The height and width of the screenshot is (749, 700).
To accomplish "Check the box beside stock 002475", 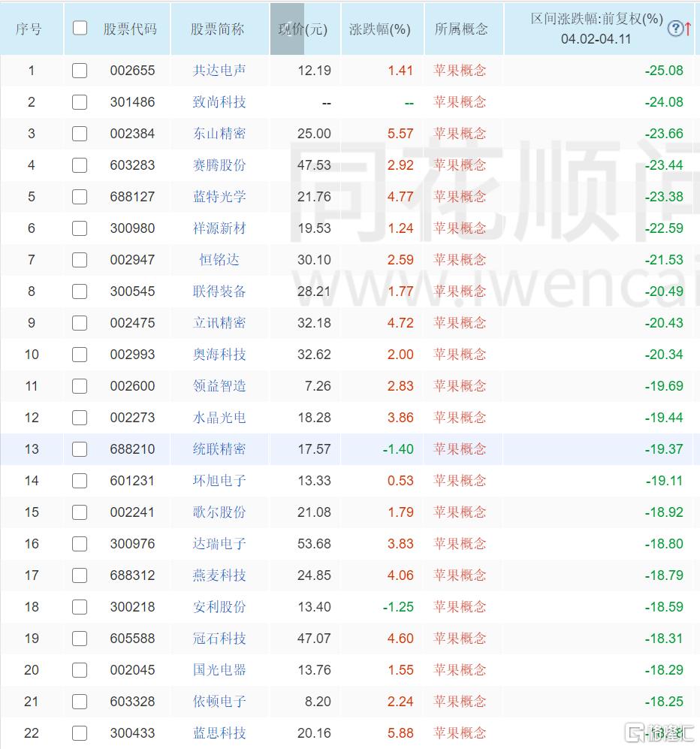I will (80, 323).
